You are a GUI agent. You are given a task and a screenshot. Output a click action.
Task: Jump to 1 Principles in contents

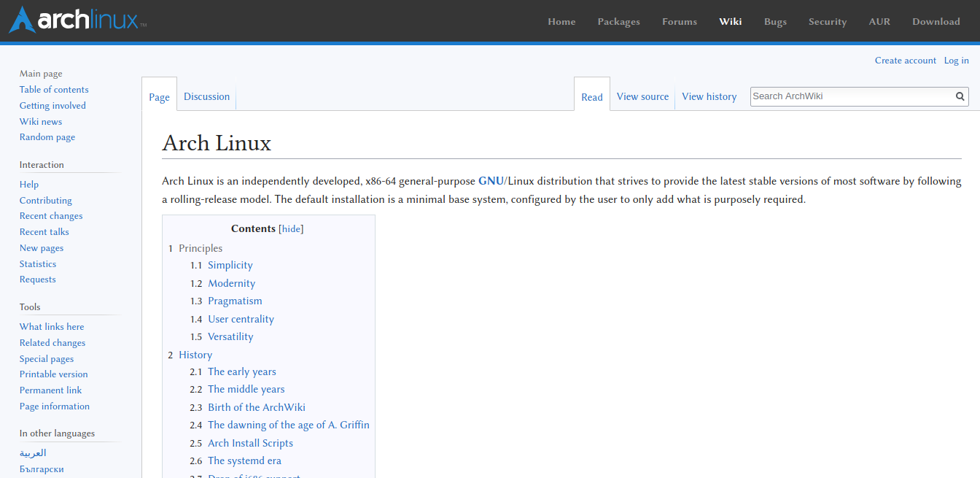point(195,248)
